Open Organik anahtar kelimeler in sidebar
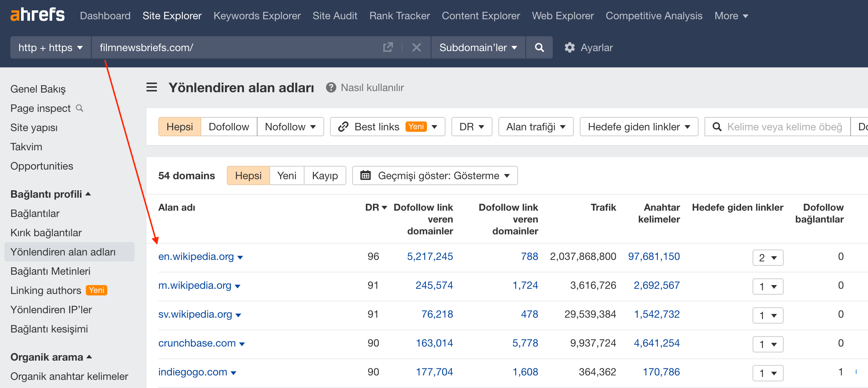Screen dimensions: 868x388 tap(69, 376)
